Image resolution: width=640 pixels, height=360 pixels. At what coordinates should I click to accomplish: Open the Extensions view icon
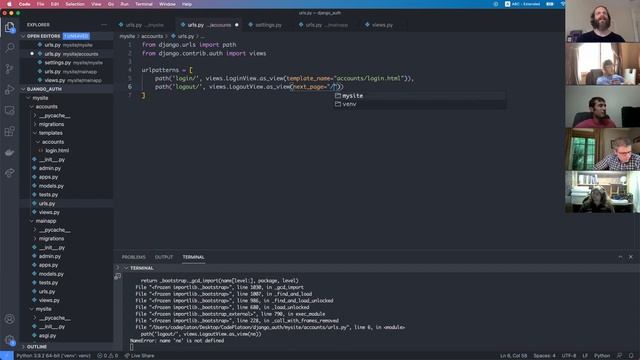[x=9, y=131]
